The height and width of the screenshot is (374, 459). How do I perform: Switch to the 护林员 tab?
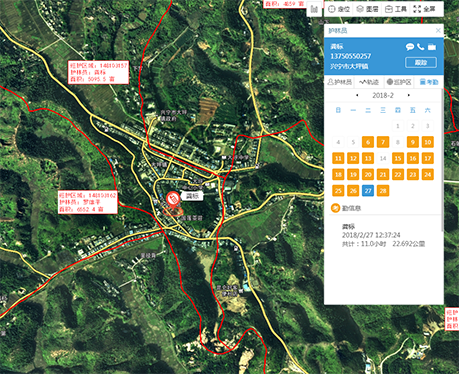click(339, 82)
